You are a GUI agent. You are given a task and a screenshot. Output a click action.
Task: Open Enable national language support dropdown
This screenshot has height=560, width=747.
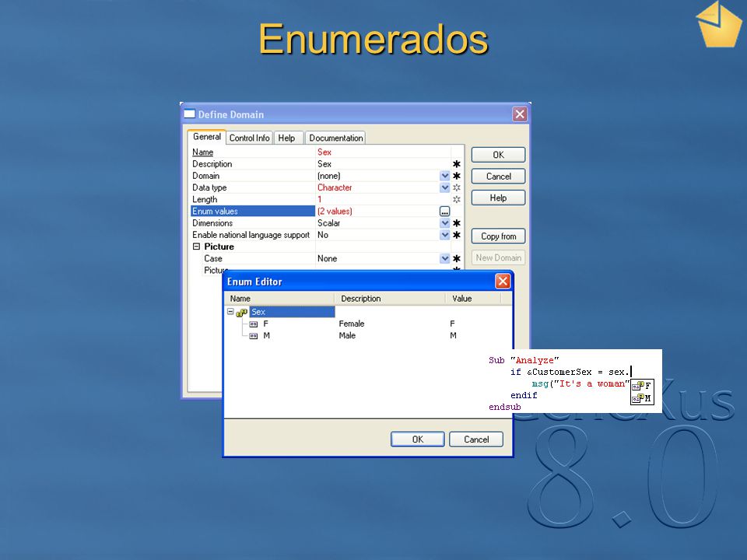click(x=444, y=235)
